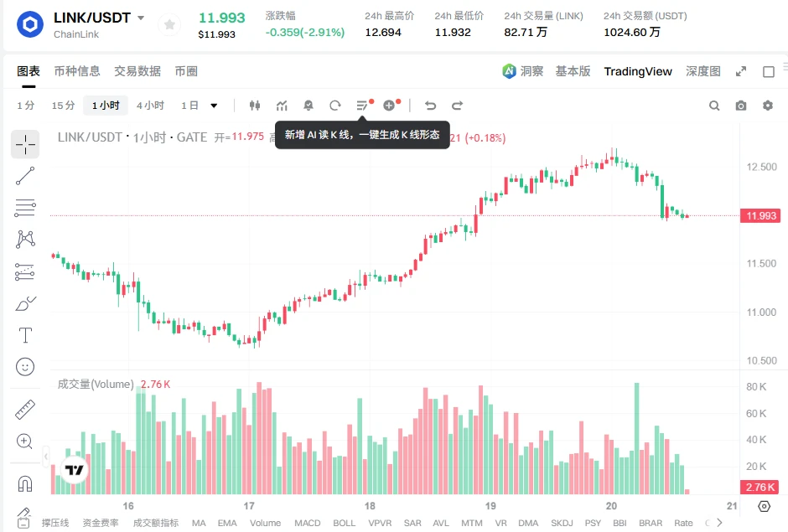
Task: Click the LINK/USDT 1小时 GATE chart legend
Action: click(x=132, y=137)
